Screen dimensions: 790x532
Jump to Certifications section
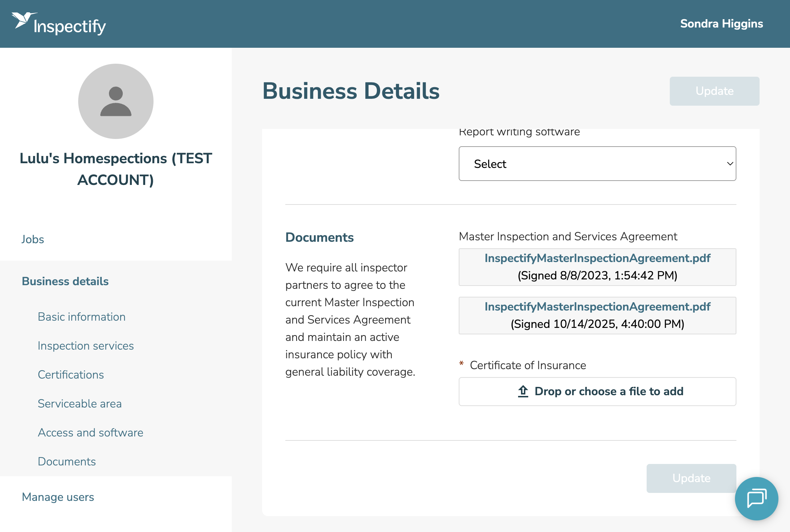click(71, 375)
